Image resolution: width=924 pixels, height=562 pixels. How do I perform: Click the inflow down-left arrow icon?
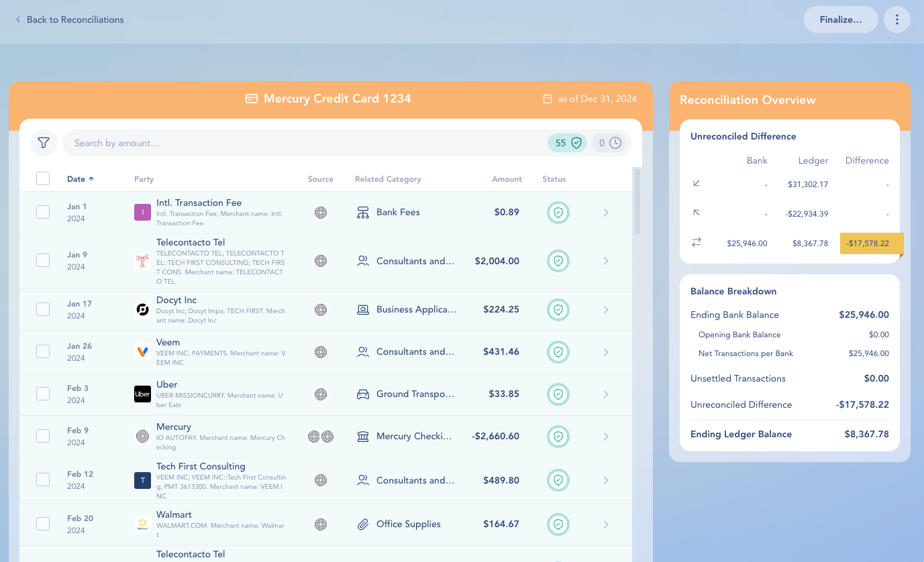697,183
